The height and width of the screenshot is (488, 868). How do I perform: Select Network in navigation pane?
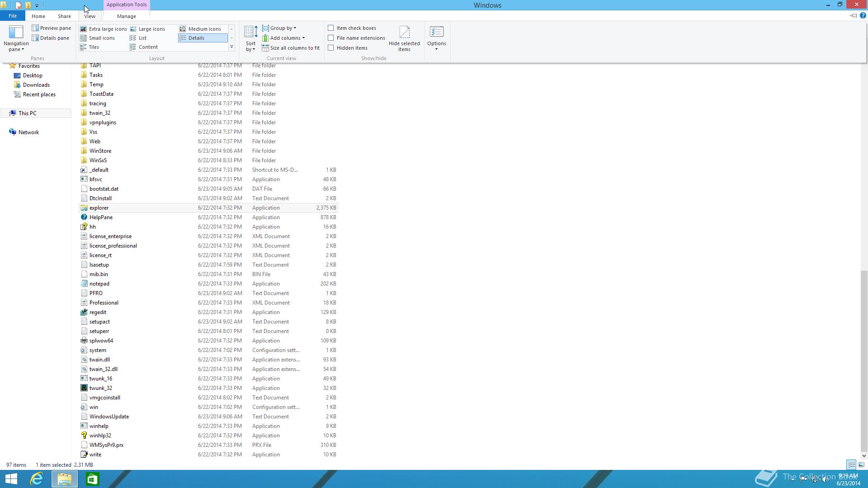(x=28, y=132)
